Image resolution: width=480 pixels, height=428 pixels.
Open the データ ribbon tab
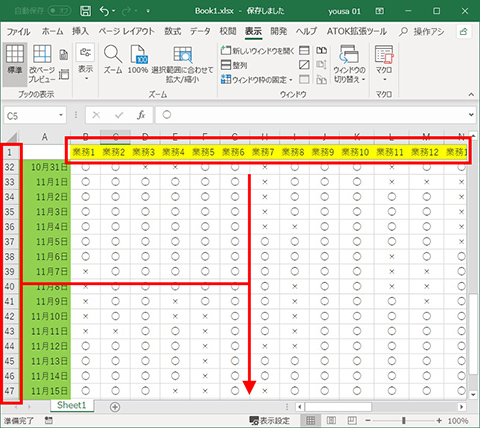pyautogui.click(x=200, y=31)
